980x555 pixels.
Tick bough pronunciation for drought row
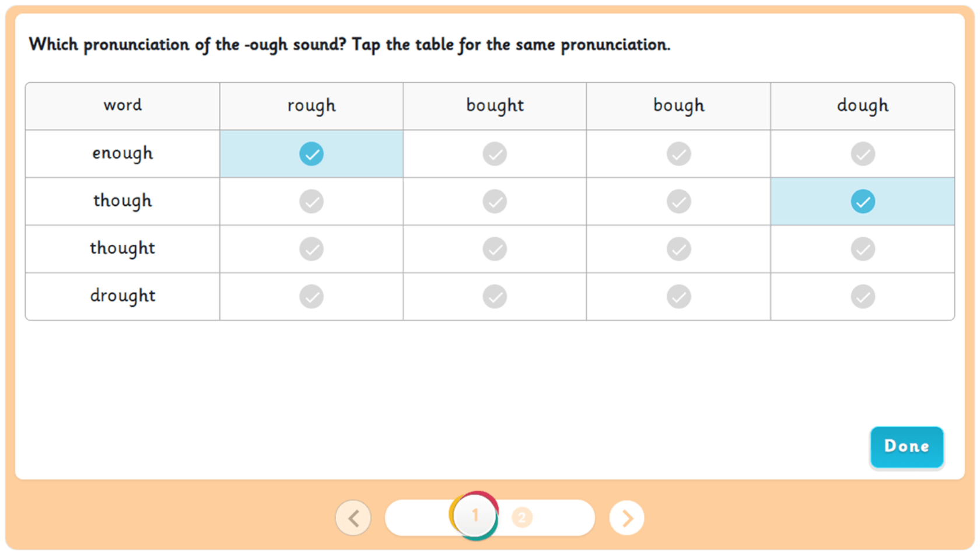coord(679,297)
